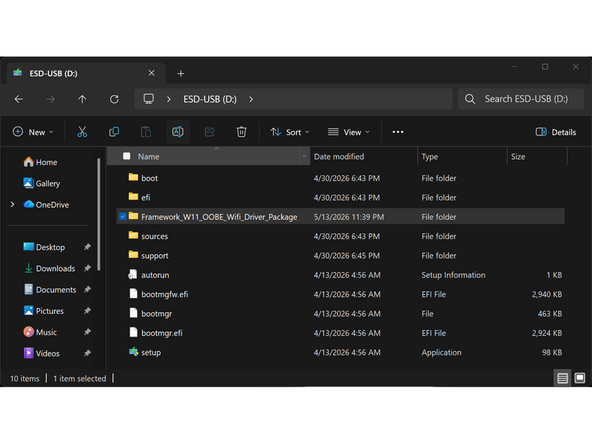
Task: Open the See more ellipsis menu
Action: pos(398,132)
